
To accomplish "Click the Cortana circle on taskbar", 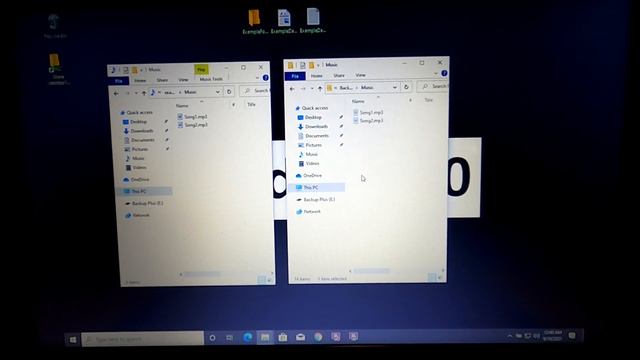I will [212, 338].
